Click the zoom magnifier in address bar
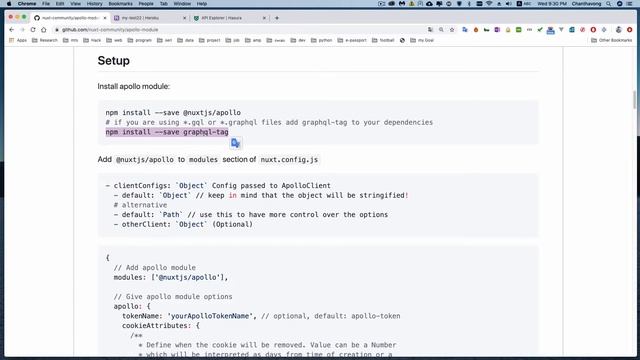Screen dimensions: 640x360 [441, 30]
